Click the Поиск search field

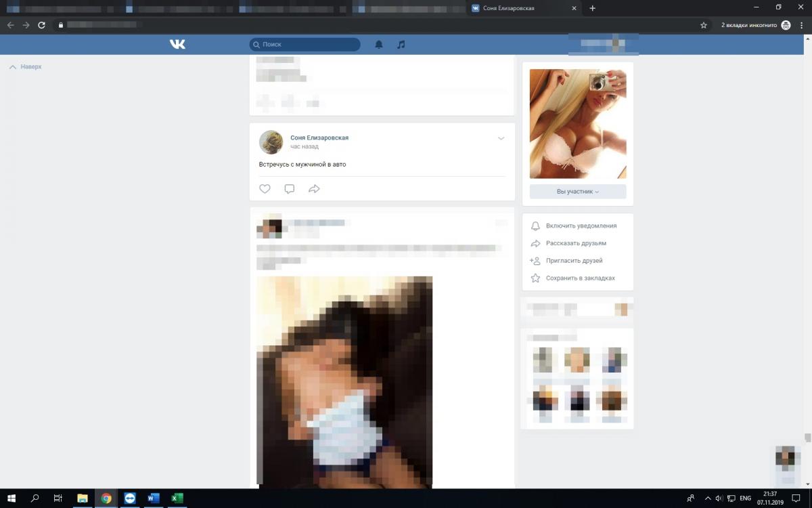tap(309, 45)
